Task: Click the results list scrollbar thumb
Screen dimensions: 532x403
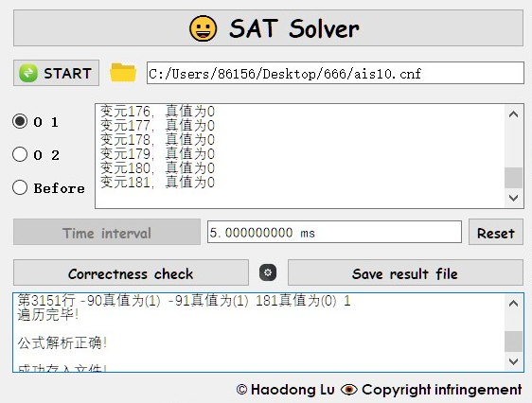Action: coord(513,178)
